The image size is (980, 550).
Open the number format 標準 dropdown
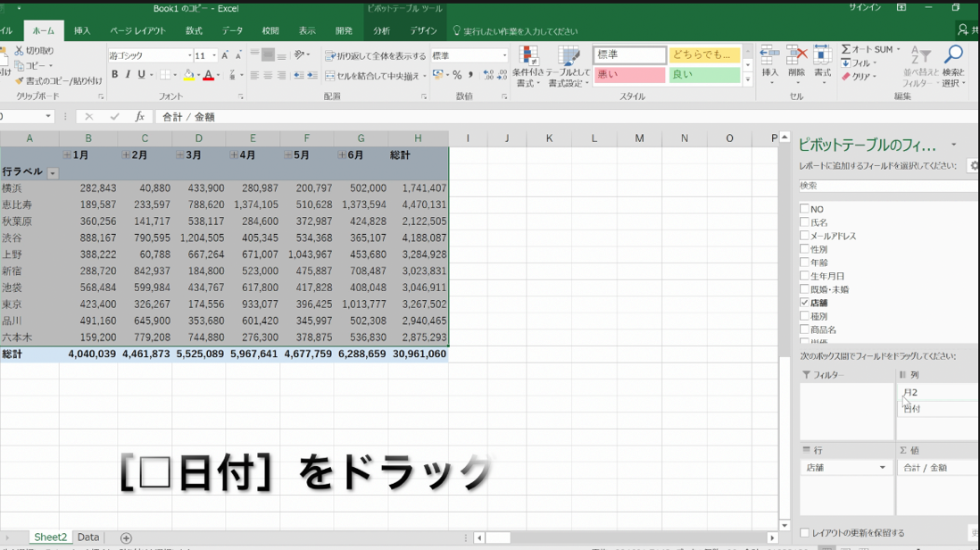pos(504,55)
